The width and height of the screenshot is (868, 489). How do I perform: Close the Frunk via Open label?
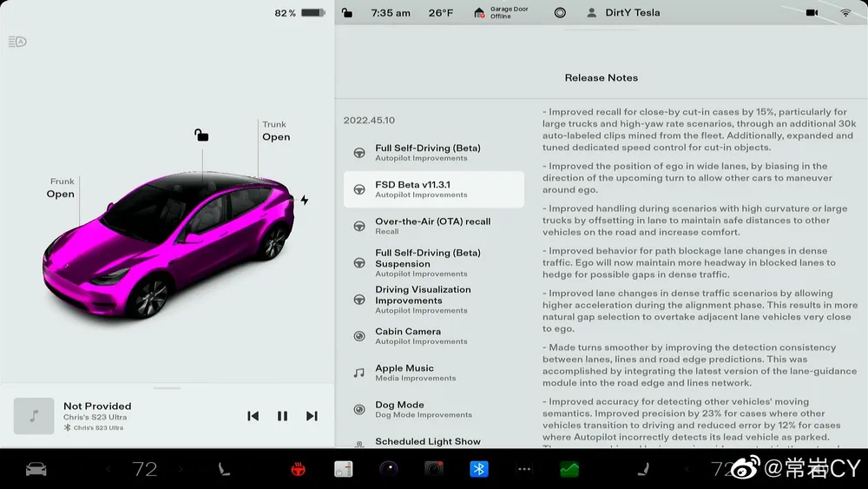(61, 194)
